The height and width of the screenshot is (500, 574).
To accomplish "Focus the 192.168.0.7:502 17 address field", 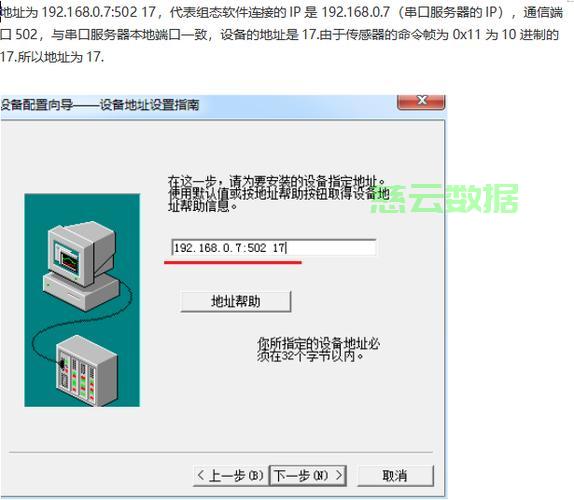I will [273, 248].
